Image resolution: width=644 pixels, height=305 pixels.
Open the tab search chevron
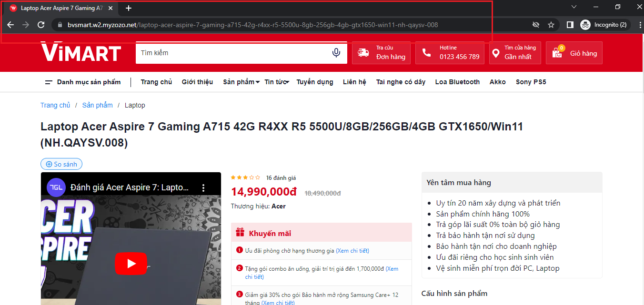[574, 7]
